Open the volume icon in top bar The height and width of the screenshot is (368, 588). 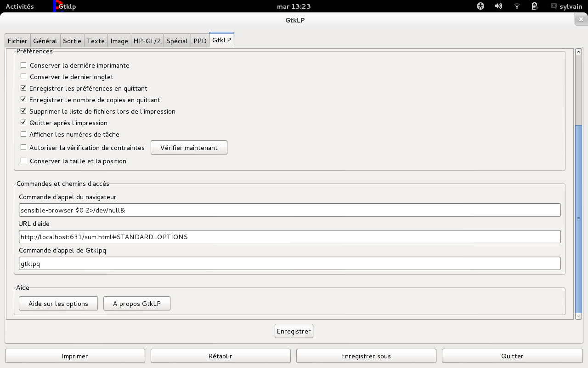click(x=498, y=6)
